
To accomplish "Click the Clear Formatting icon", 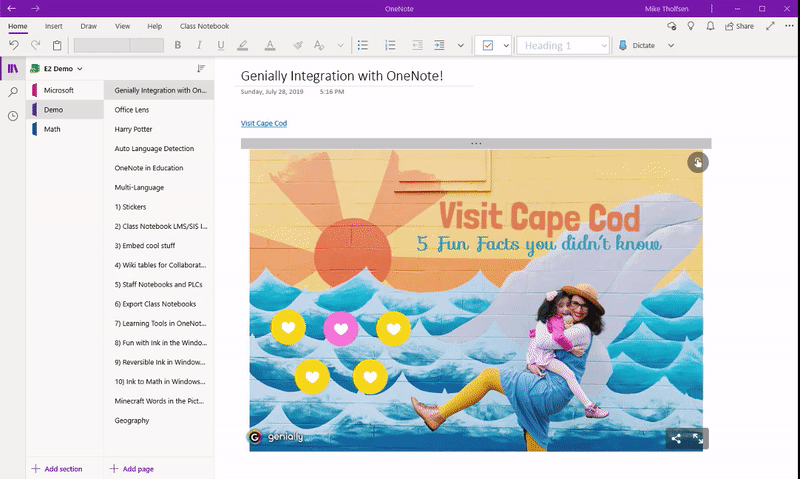I will tap(319, 45).
